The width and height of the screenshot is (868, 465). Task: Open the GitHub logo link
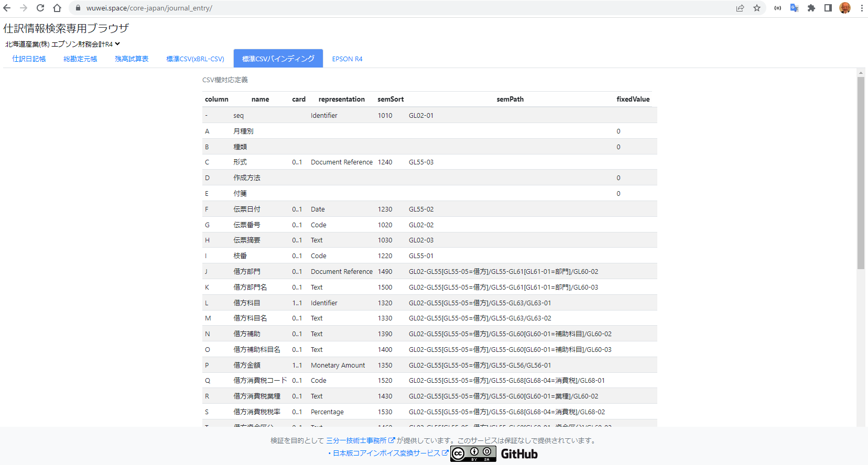[x=519, y=454]
